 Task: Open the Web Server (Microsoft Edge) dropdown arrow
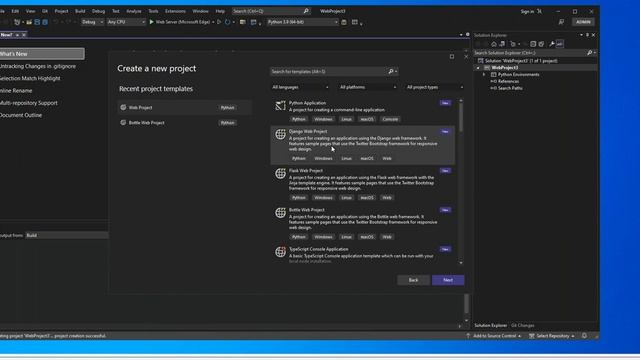[213, 22]
